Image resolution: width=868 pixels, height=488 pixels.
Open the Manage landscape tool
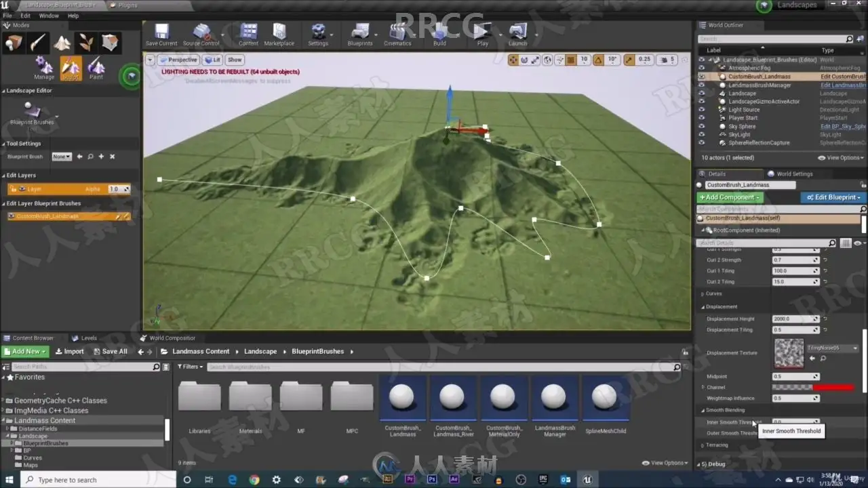pyautogui.click(x=44, y=67)
